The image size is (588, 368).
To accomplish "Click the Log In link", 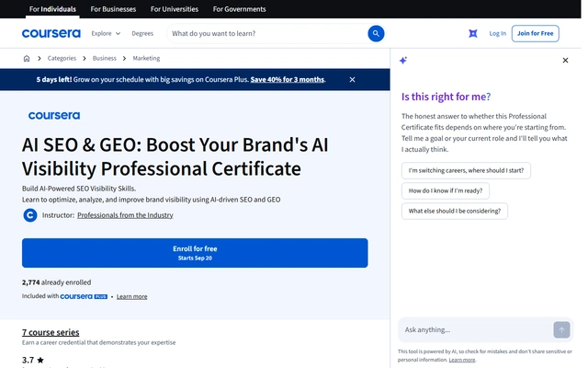I will [x=497, y=33].
